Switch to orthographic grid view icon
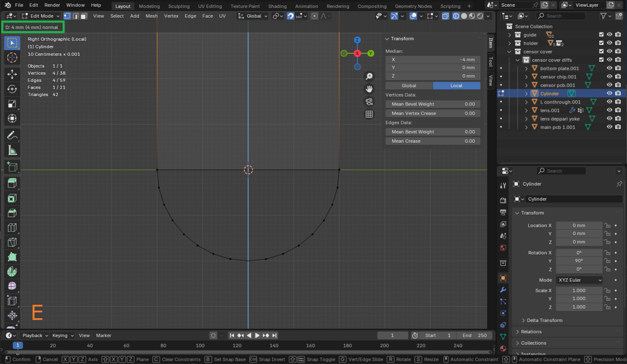The height and width of the screenshot is (364, 627). point(369,114)
